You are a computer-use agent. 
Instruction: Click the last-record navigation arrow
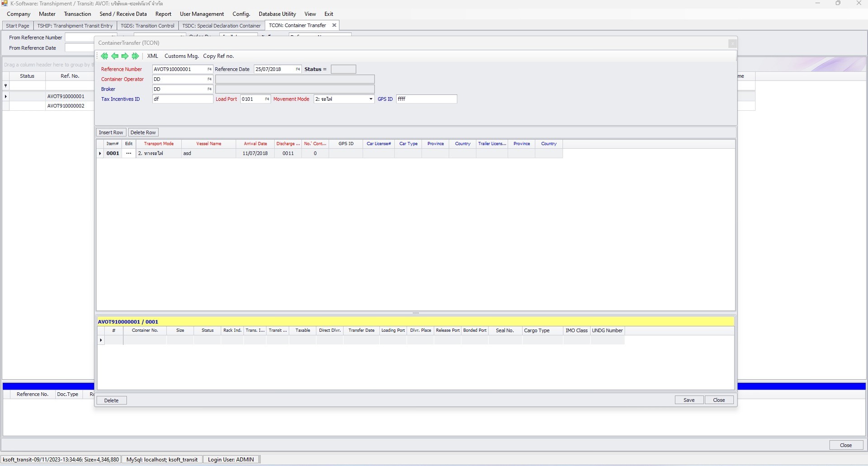coord(135,56)
